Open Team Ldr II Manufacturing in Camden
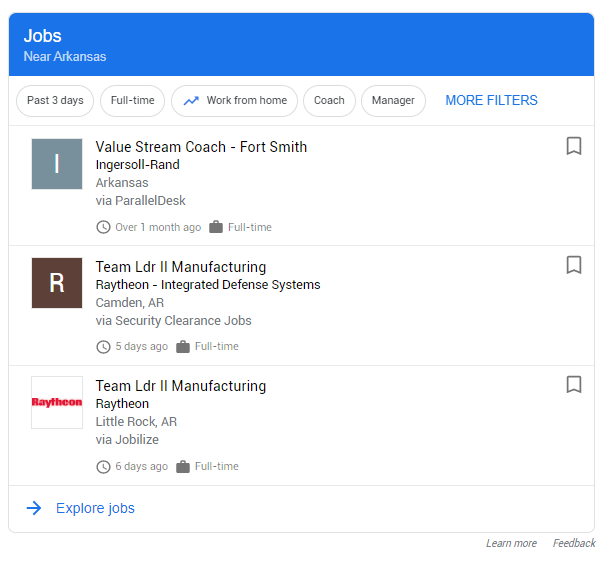This screenshot has width=610, height=562. pyautogui.click(x=181, y=267)
